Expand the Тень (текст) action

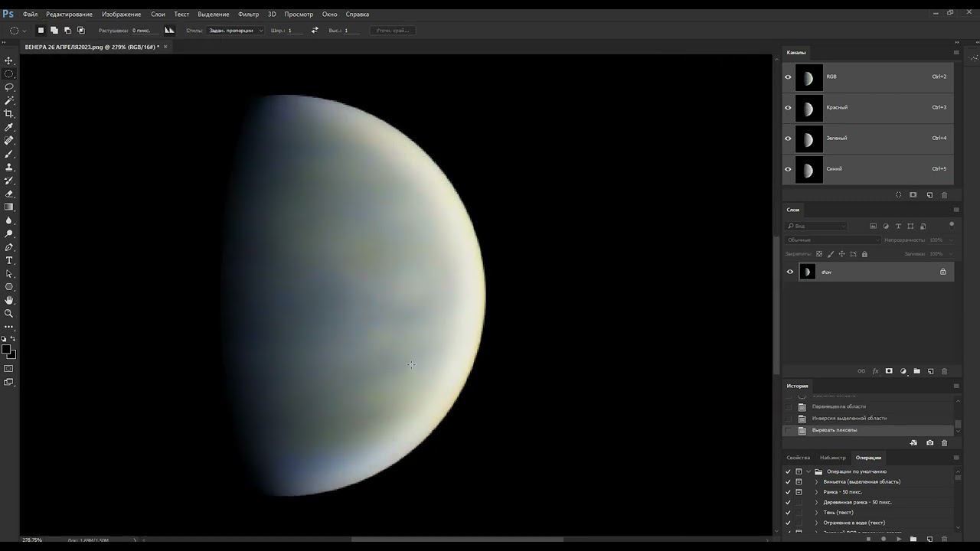coord(816,513)
